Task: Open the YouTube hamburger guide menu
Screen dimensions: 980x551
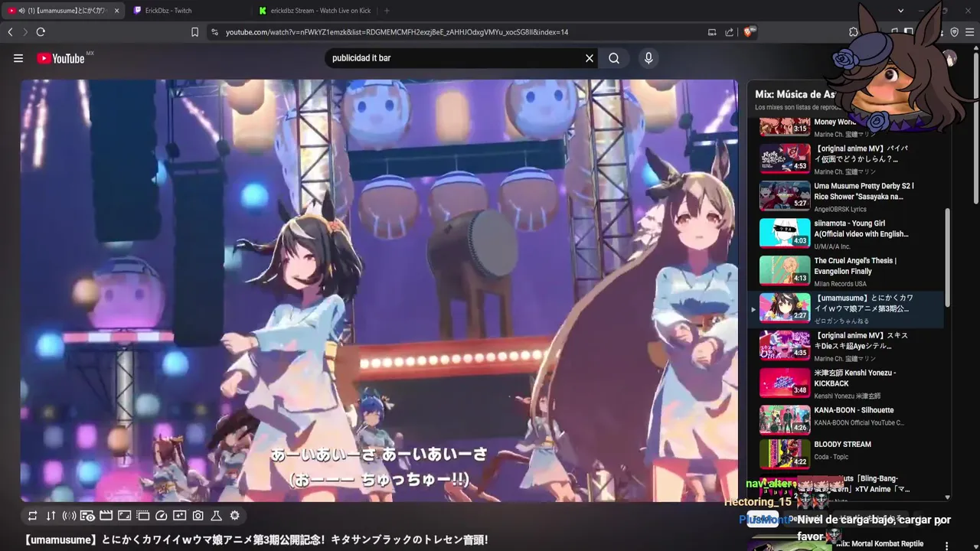Action: point(18,58)
